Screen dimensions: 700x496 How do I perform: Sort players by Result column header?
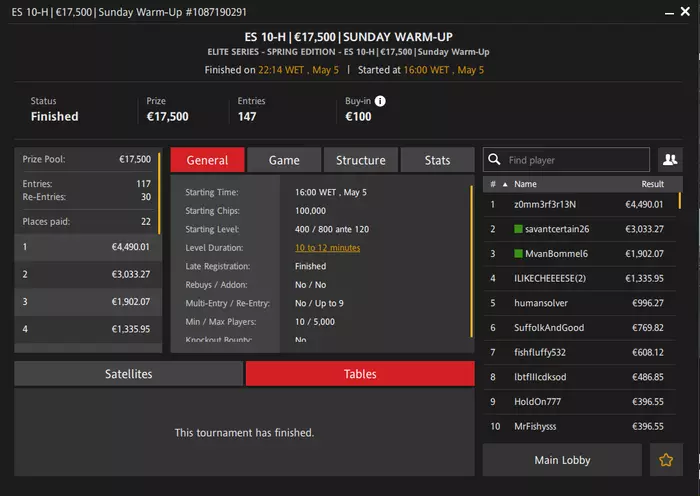click(x=652, y=184)
